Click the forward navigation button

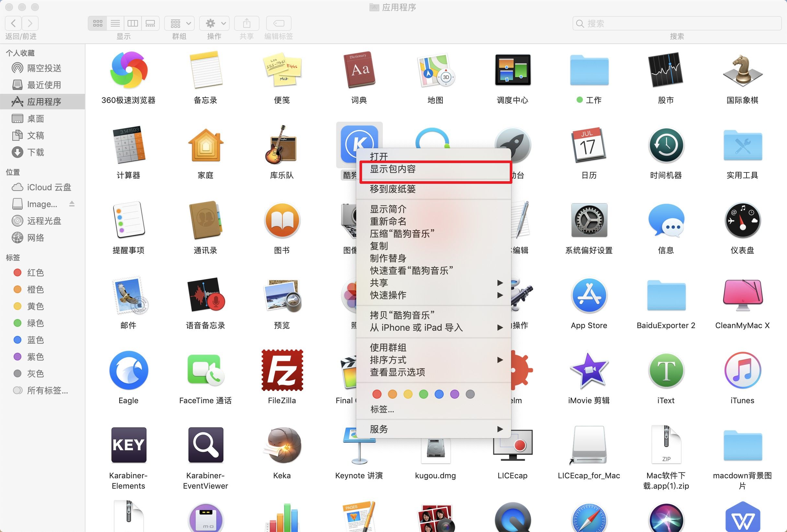(x=30, y=23)
